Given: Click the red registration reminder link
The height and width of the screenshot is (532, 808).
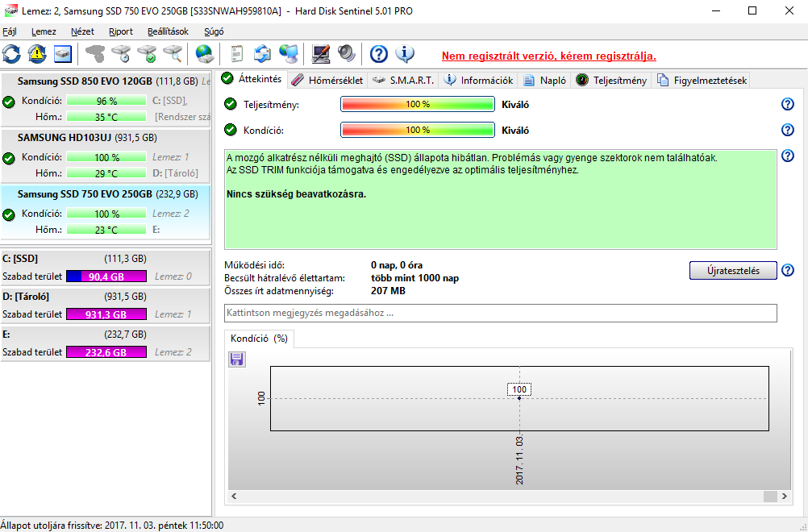Looking at the screenshot, I should coord(549,56).
